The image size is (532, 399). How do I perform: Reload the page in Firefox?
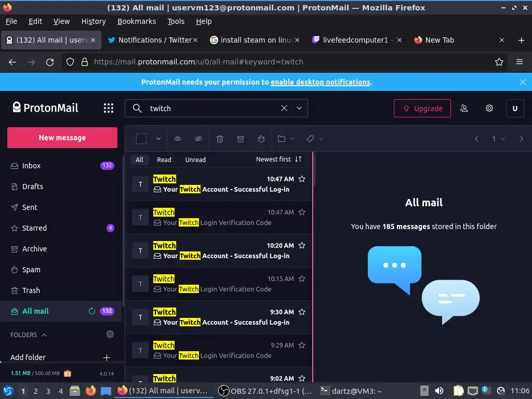click(50, 62)
